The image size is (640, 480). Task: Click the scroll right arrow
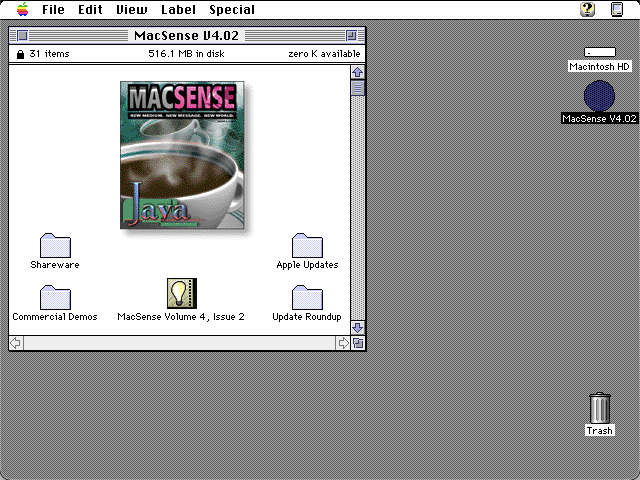pyautogui.click(x=343, y=343)
